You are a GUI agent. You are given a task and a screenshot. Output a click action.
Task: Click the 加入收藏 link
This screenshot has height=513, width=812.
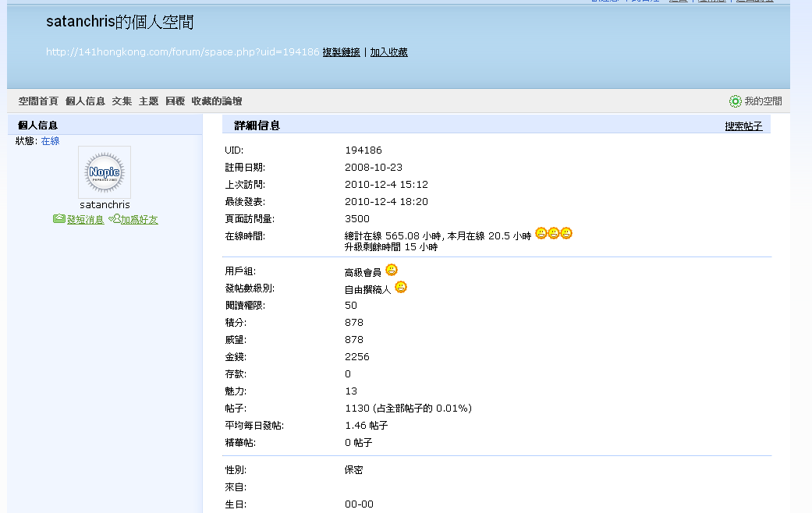(388, 52)
